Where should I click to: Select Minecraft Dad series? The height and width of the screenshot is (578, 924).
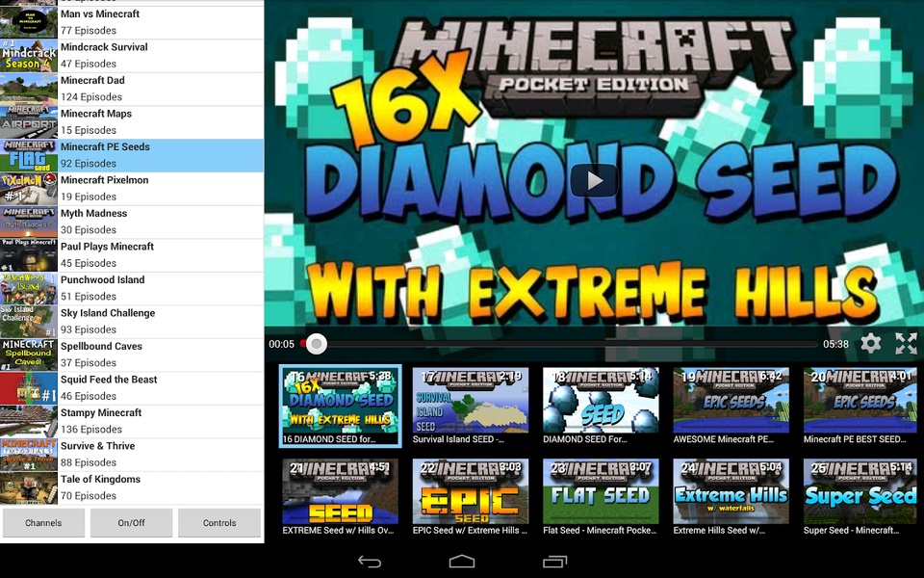click(132, 89)
